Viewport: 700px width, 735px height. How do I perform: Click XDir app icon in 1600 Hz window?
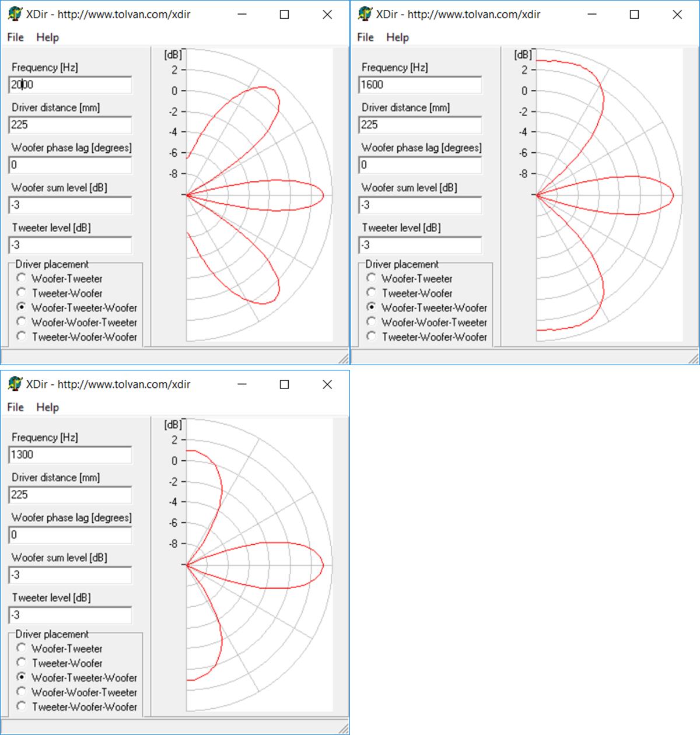click(x=365, y=14)
